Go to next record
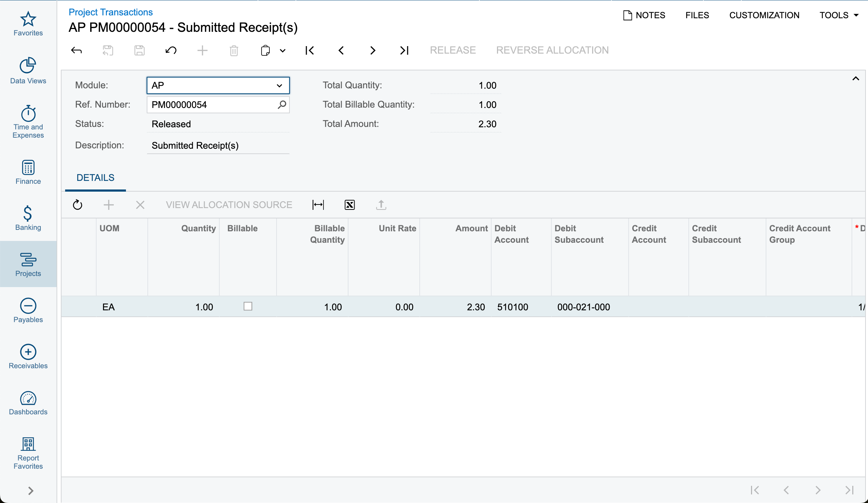Screen dimensions: 868x503 tap(373, 50)
